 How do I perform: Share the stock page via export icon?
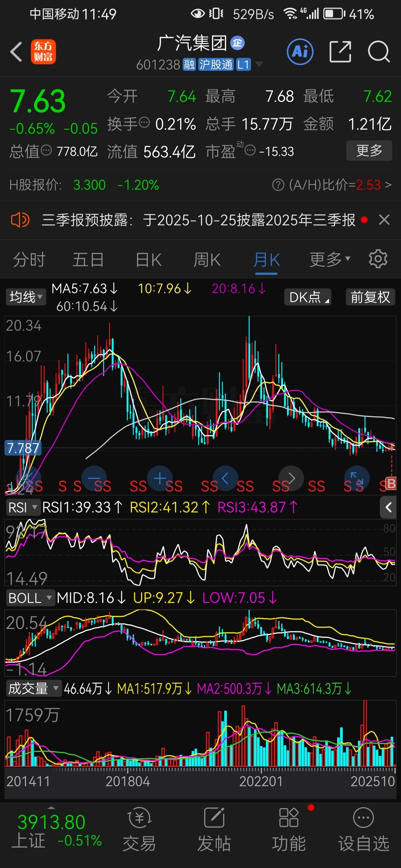click(340, 52)
